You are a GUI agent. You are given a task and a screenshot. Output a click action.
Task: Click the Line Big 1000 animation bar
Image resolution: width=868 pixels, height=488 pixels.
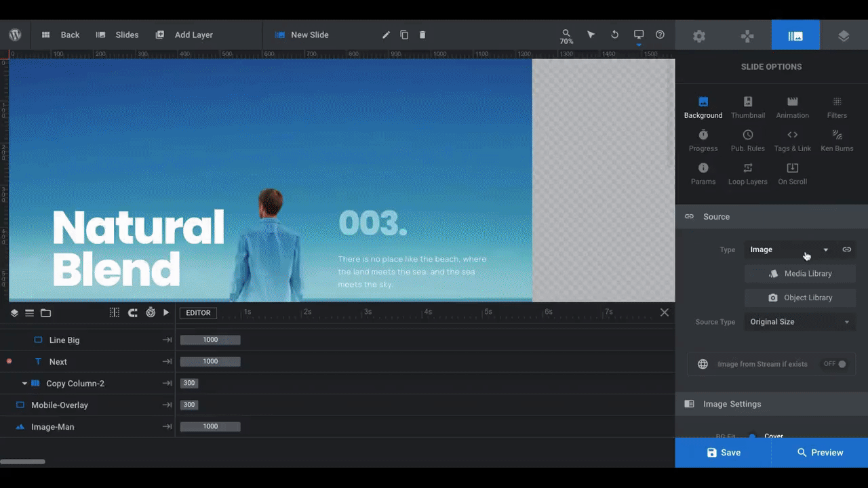click(x=210, y=340)
